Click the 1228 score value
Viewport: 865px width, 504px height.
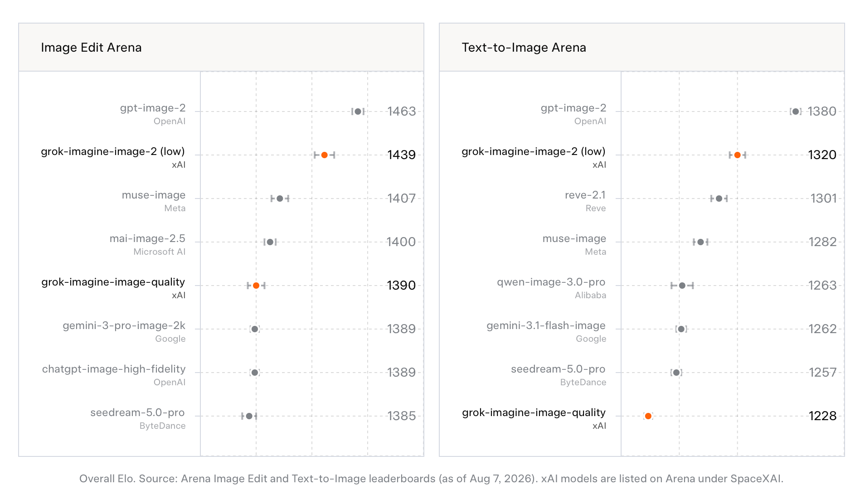[822, 416]
